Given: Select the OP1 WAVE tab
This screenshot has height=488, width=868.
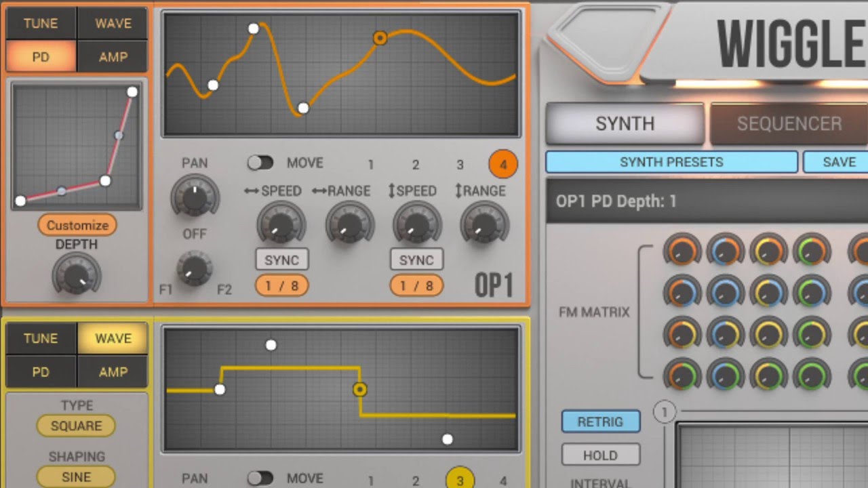Looking at the screenshot, I should 113,23.
